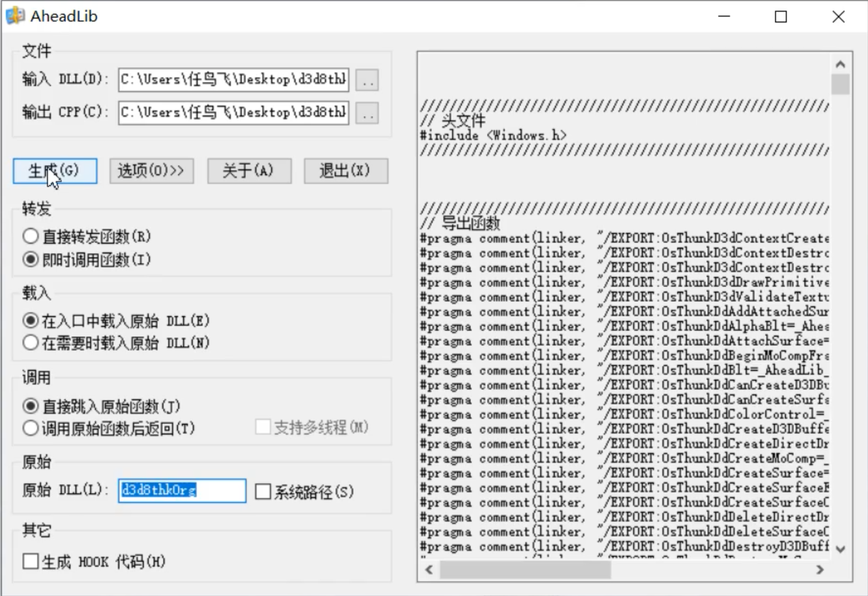
Task: Click the 输入 DLL path field
Action: click(233, 80)
